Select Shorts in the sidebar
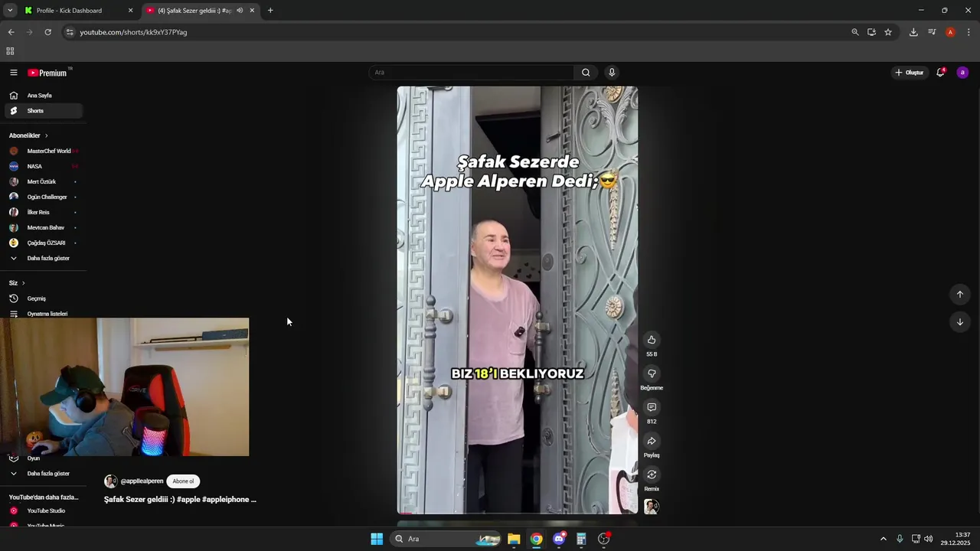The width and height of the screenshot is (980, 551). click(x=43, y=111)
